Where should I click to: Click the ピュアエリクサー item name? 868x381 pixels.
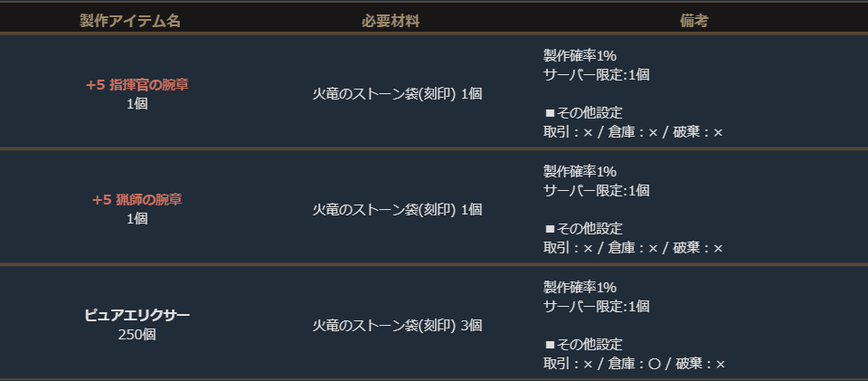(x=137, y=315)
